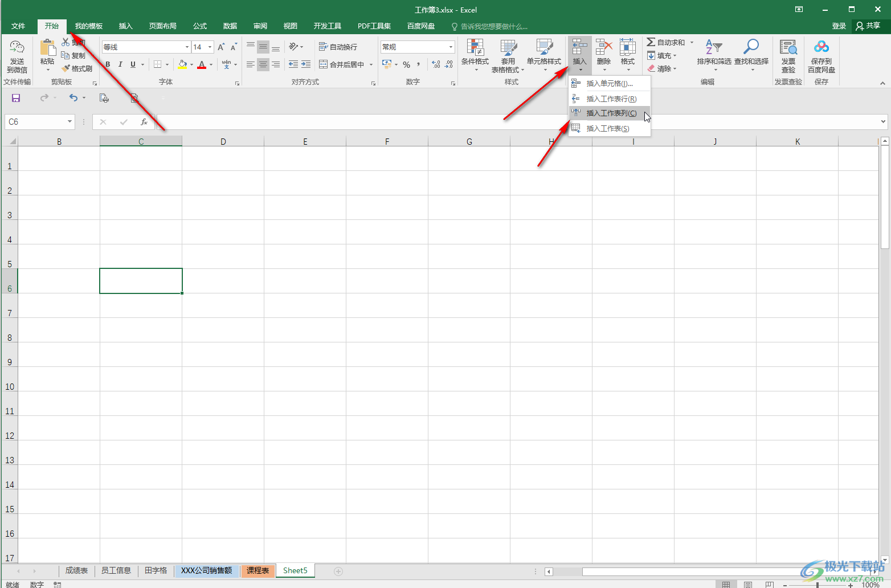Open the 填充 fill dropdown

tap(661, 55)
